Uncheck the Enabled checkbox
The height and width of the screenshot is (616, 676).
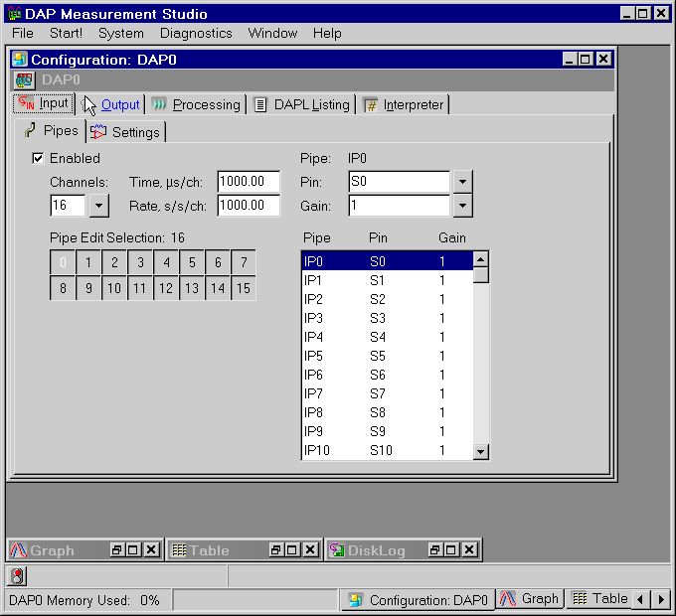39,158
